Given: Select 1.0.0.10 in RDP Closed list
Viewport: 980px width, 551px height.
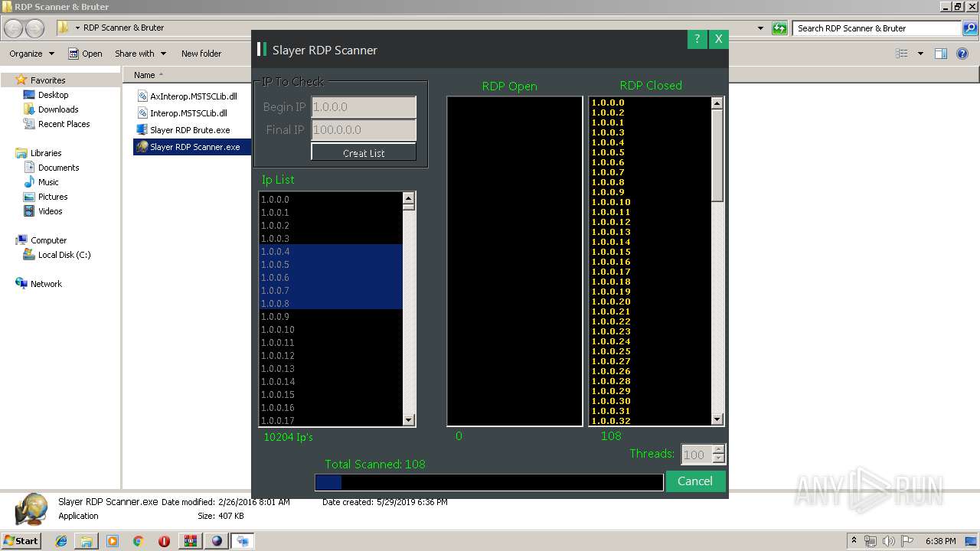Looking at the screenshot, I should pos(611,202).
